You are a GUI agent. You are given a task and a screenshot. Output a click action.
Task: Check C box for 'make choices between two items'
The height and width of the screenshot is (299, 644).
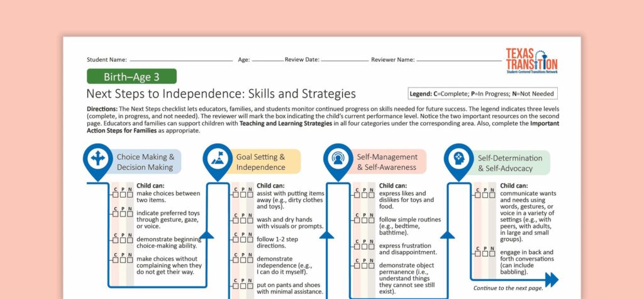pyautogui.click(x=116, y=195)
